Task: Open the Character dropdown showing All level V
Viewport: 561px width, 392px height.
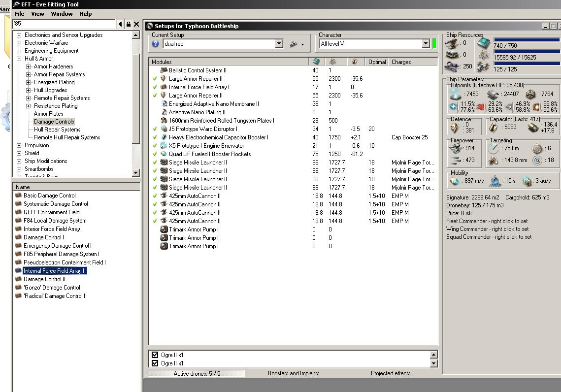Action: (426, 44)
